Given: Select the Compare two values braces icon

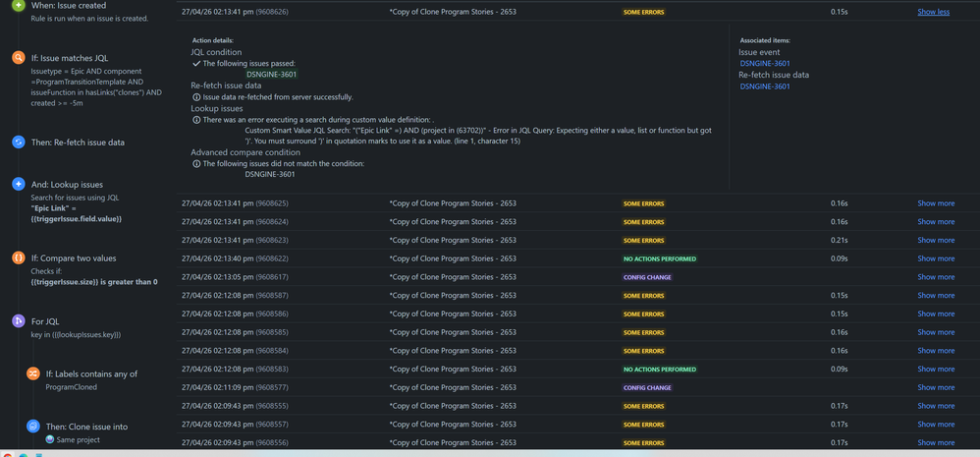Looking at the screenshot, I should pyautogui.click(x=18, y=257).
